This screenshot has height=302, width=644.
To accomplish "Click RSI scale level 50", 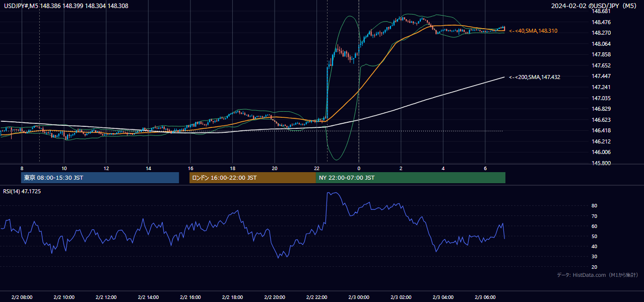I will [595, 236].
